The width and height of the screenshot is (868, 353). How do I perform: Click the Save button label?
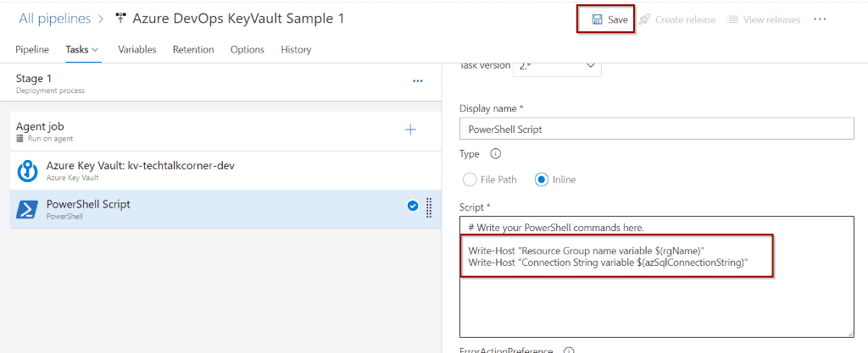tap(618, 19)
